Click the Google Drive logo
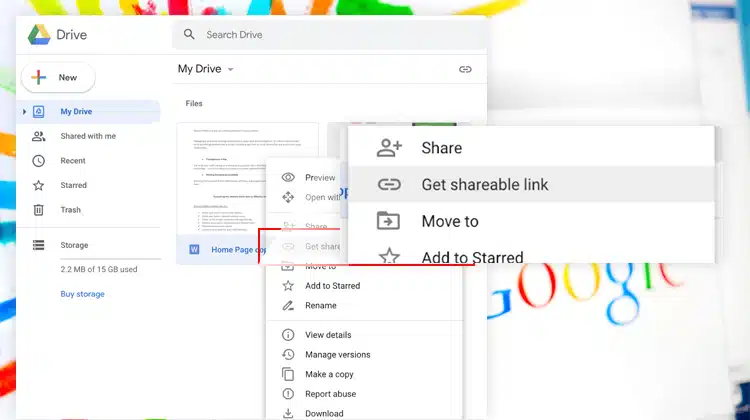This screenshot has width=750, height=420. pyautogui.click(x=39, y=35)
